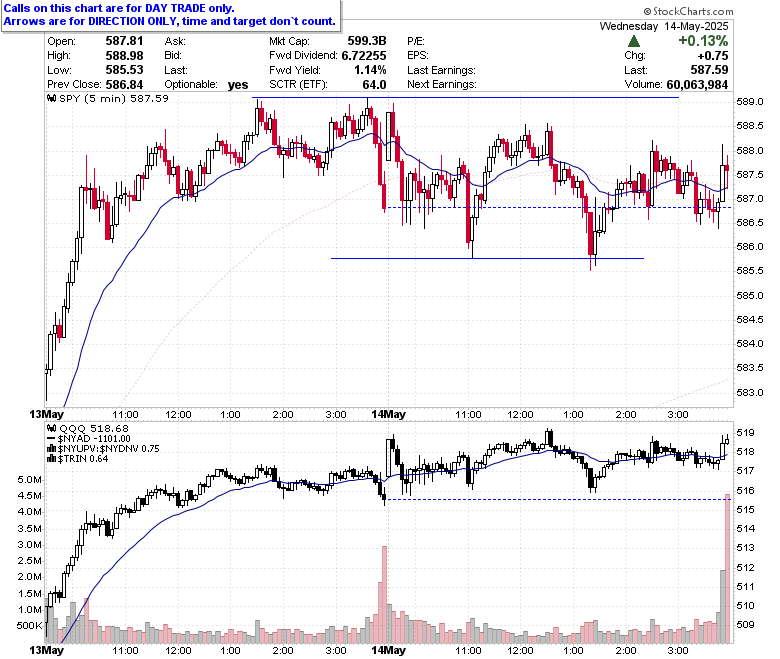Select the 13May marker on lower time axis
The width and height of the screenshot is (780, 659).
click(46, 651)
